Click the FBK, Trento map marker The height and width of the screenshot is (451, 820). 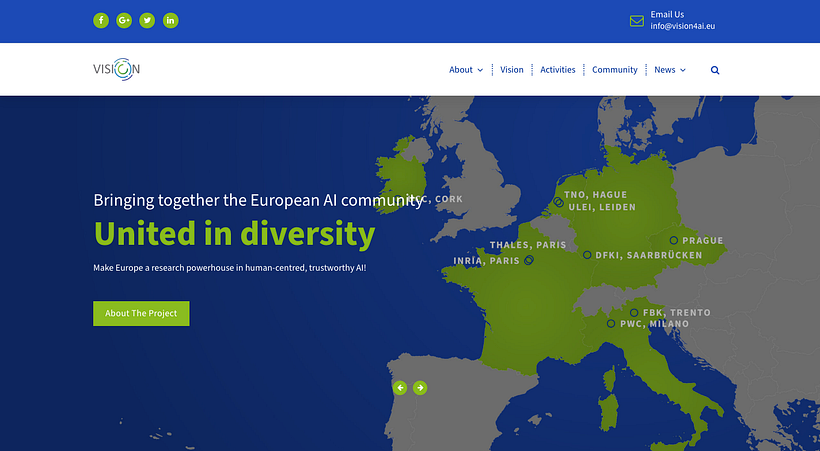tap(634, 312)
